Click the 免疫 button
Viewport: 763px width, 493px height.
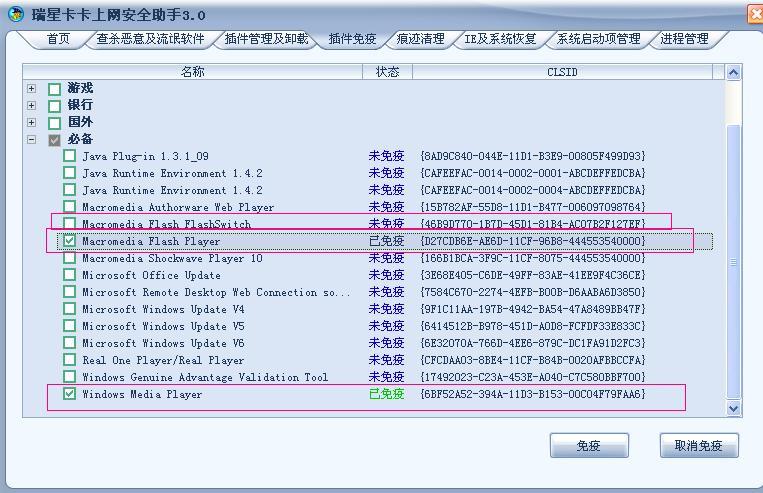[589, 445]
